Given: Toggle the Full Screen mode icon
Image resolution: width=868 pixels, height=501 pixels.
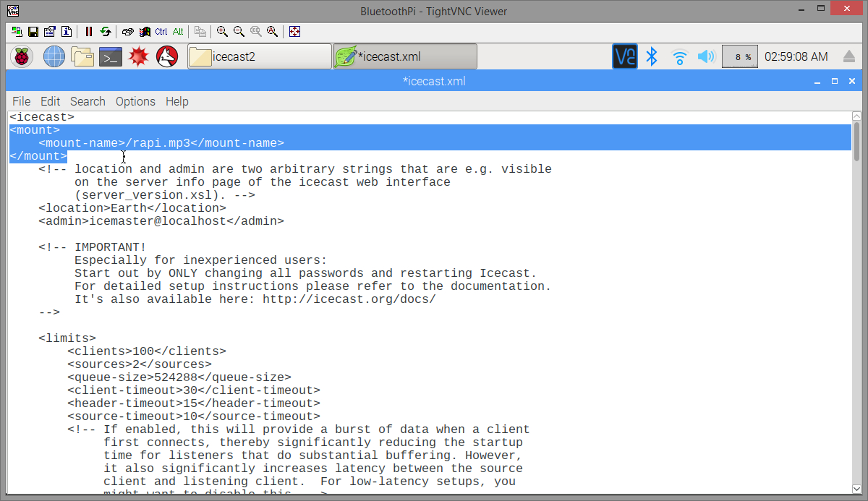Looking at the screenshot, I should (x=295, y=32).
